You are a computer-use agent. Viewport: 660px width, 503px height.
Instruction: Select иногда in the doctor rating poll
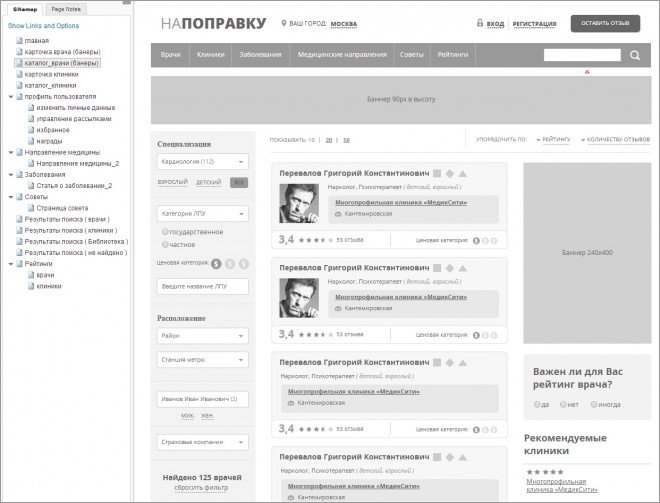coord(593,405)
